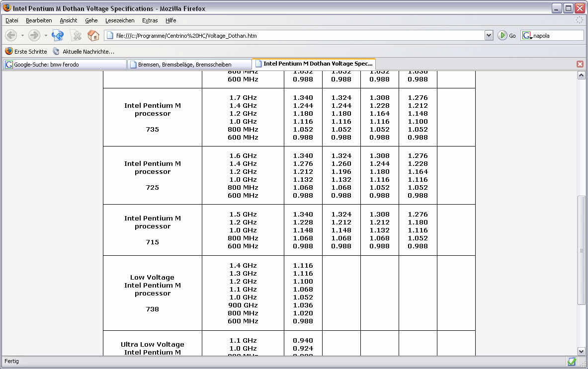Screen dimensions: 588x369
Task: Open the Home page icon
Action: click(93, 36)
